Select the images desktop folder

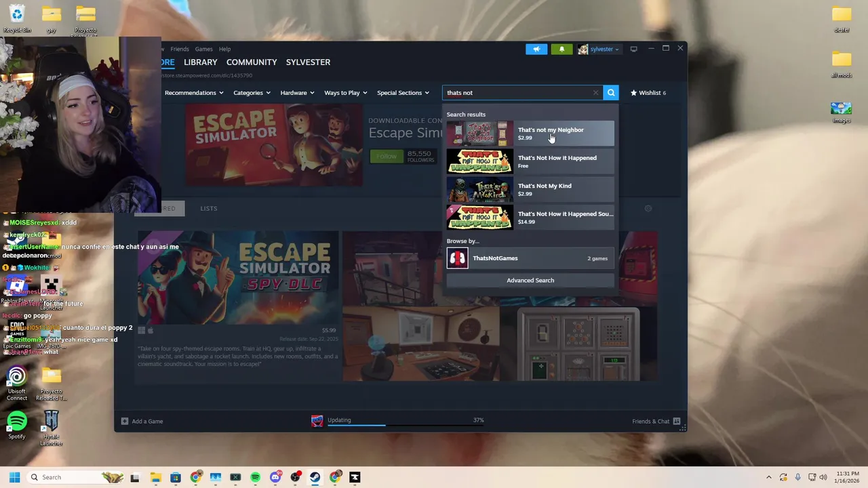[x=842, y=113]
